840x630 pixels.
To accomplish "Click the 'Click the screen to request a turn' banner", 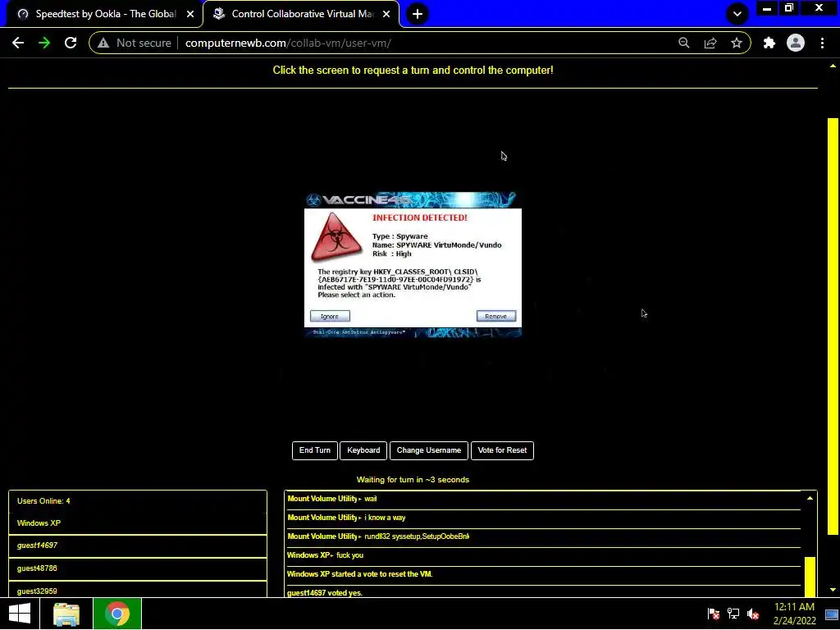I will [x=413, y=71].
